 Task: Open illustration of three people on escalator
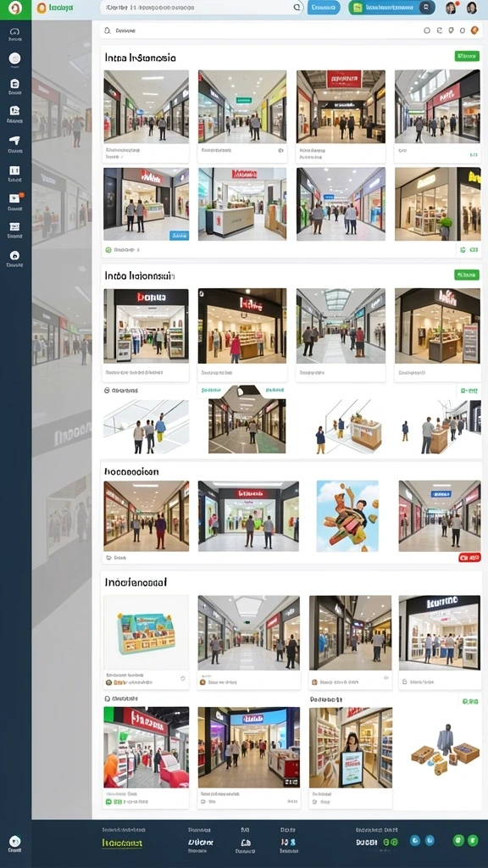[146, 427]
